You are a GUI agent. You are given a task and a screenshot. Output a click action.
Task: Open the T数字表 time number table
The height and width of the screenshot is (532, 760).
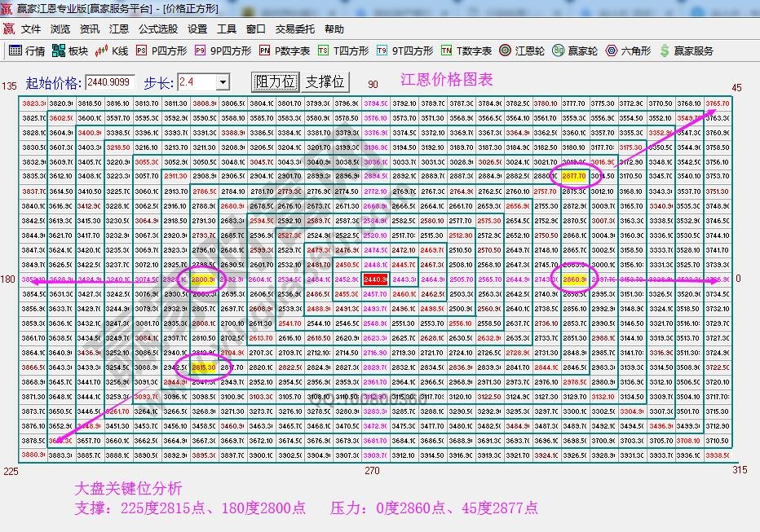pyautogui.click(x=466, y=51)
